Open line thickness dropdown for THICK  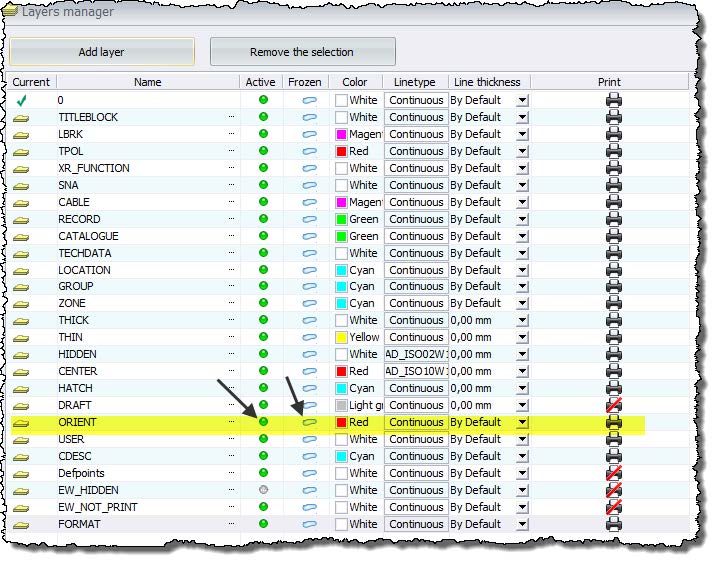pos(522,320)
